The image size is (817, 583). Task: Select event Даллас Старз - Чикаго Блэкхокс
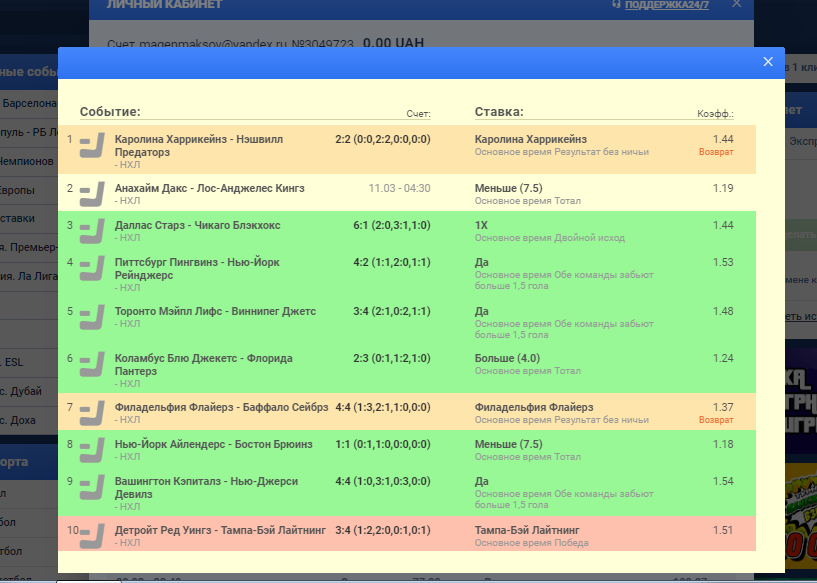(197, 225)
